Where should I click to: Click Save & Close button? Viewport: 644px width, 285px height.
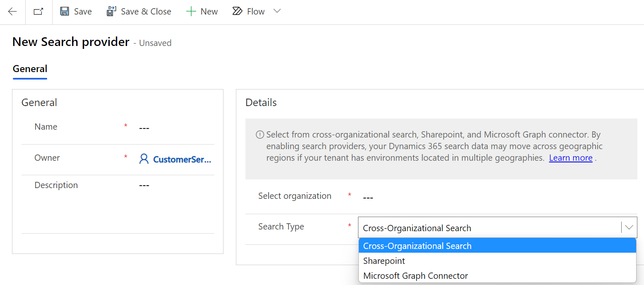[x=139, y=12]
